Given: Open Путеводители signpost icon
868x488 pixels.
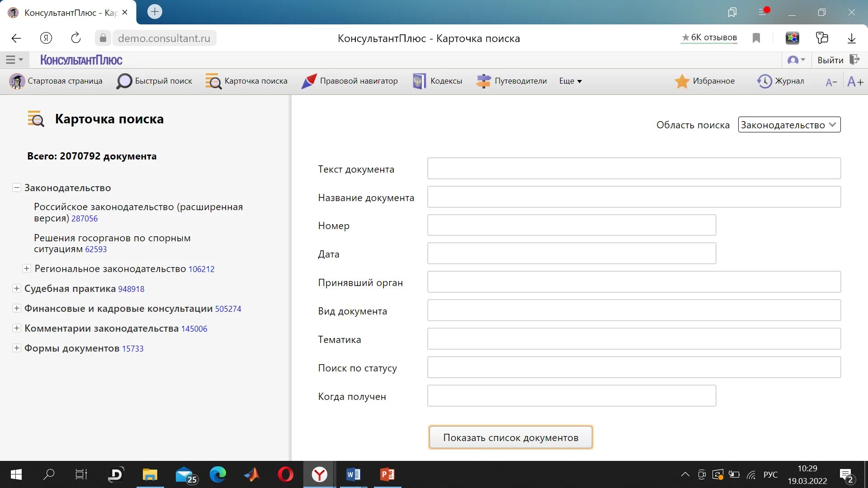Looking at the screenshot, I should [483, 81].
